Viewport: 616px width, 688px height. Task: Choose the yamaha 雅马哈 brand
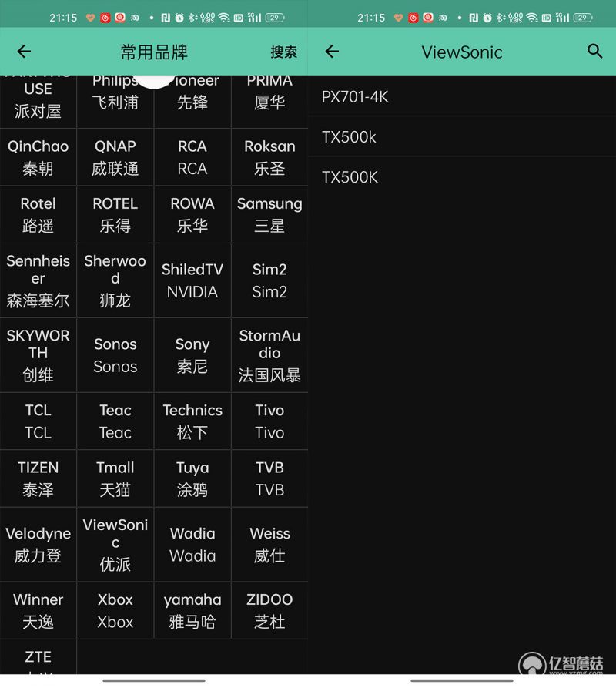click(x=192, y=611)
